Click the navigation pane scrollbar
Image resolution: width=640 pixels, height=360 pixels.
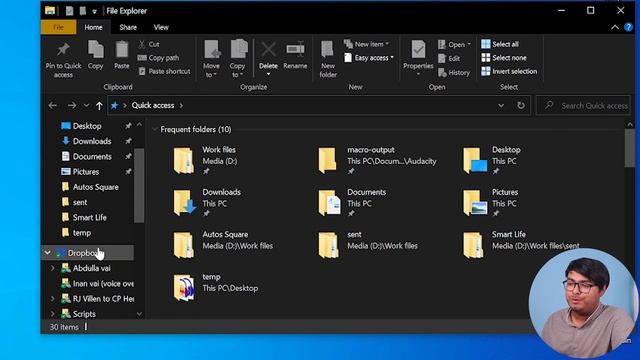pos(139,186)
